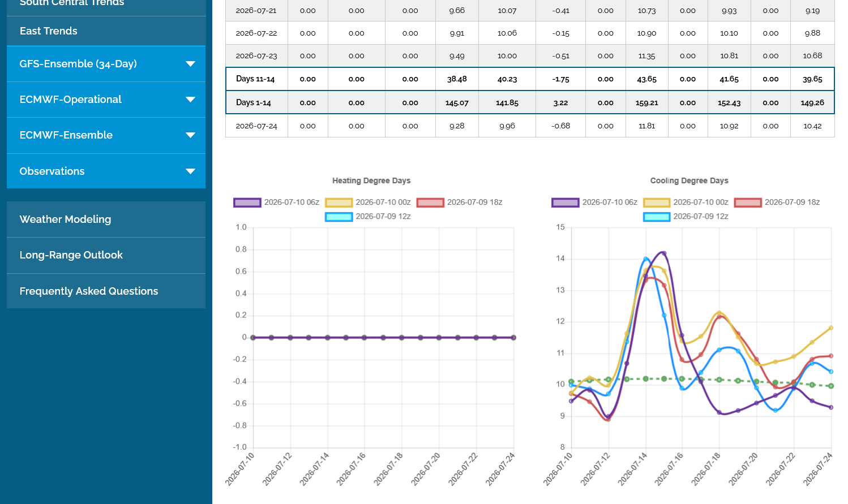
Task: Click the 9.49 cell in the 2026-07-23 row
Action: click(x=457, y=56)
